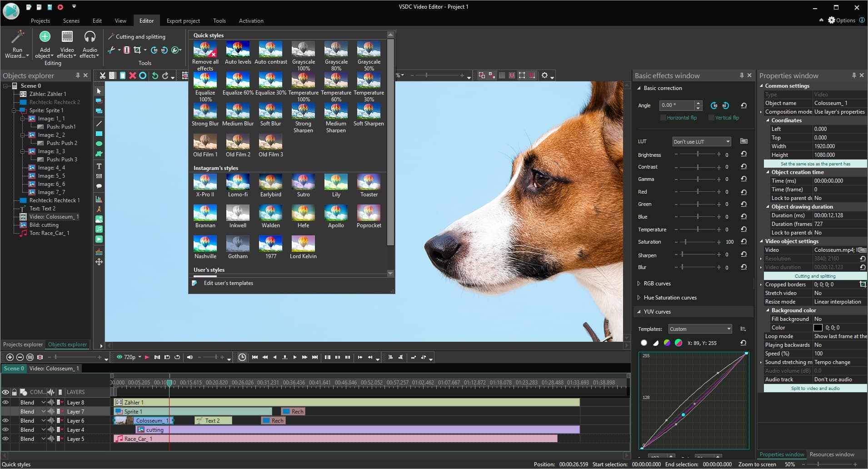
Task: Apply the Lomo-fi Instagram style
Action: click(x=238, y=185)
